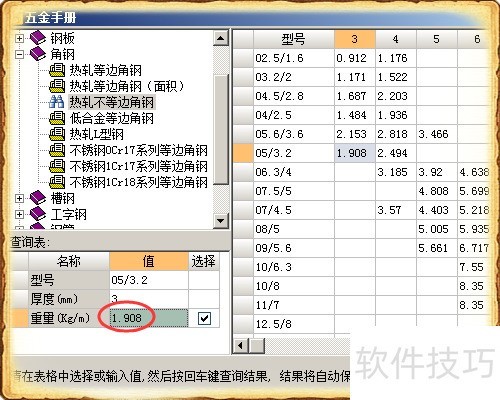Toggle the checkbox in the 重量 (Kg/m) row
Viewport: 500px width, 400px height.
(x=204, y=318)
